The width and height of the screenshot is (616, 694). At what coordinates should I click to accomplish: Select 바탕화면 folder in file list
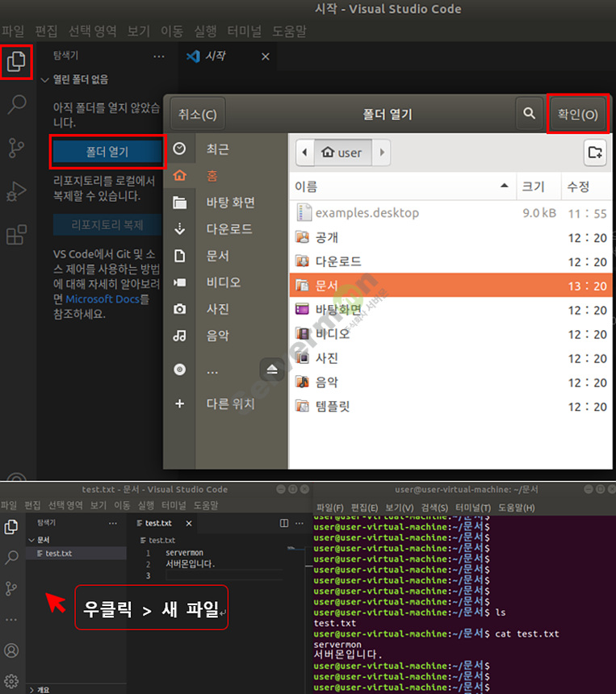click(x=451, y=310)
